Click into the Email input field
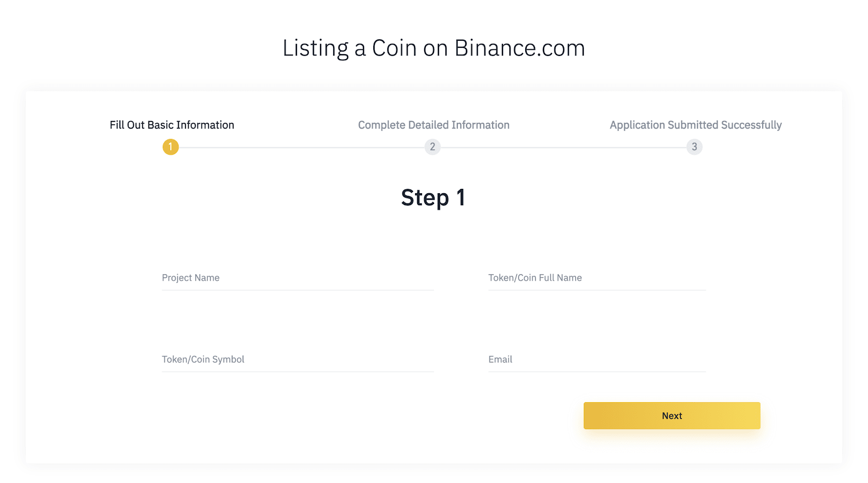868x483 pixels. 596,359
